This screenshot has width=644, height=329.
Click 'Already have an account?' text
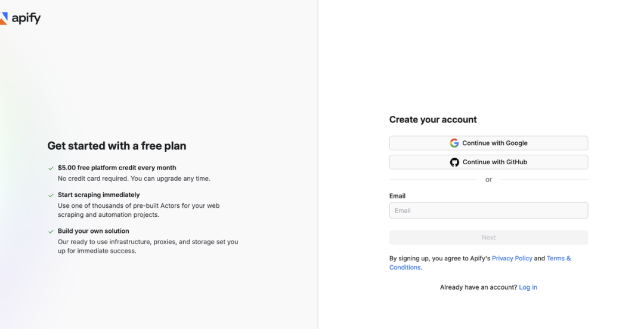point(478,287)
